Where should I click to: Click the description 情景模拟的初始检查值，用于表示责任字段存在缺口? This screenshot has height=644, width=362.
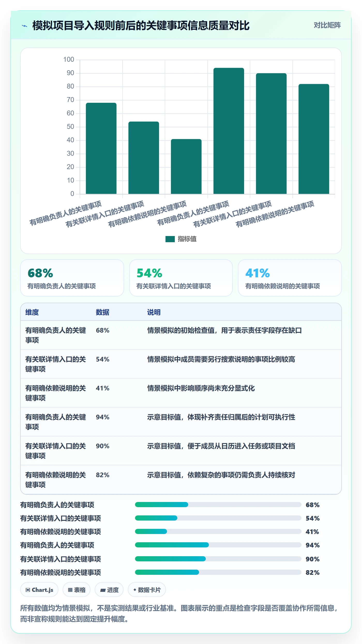coord(224,330)
